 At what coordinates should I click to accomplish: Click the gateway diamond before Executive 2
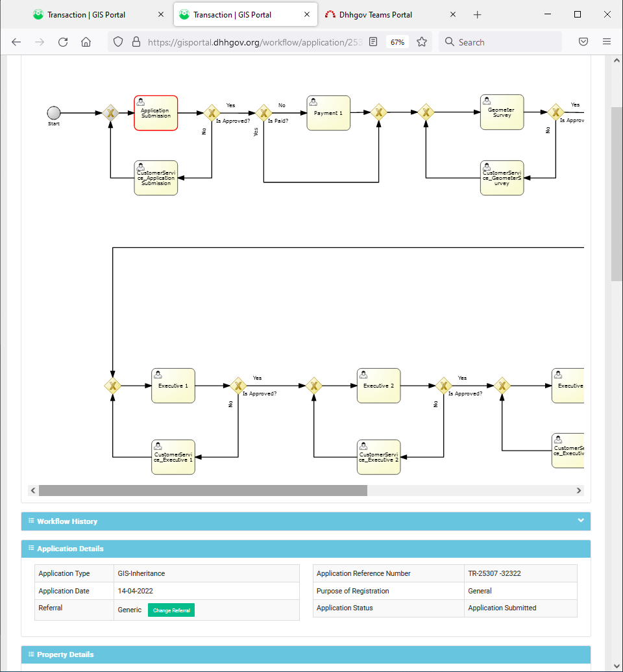click(x=313, y=386)
